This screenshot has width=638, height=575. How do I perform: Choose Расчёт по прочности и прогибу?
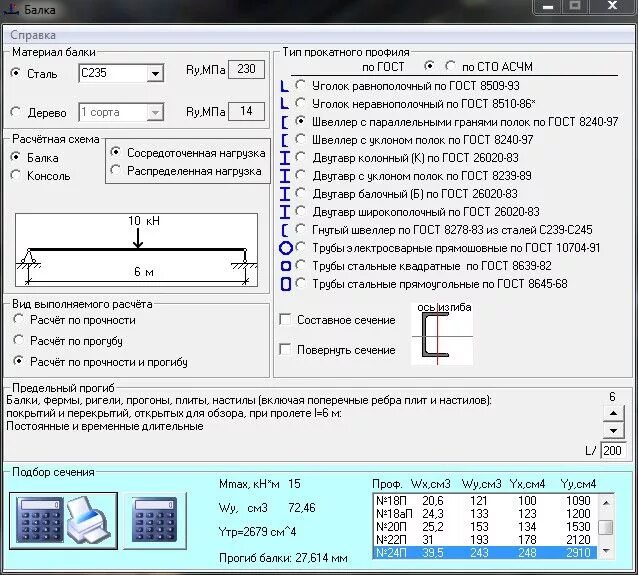tap(18, 361)
